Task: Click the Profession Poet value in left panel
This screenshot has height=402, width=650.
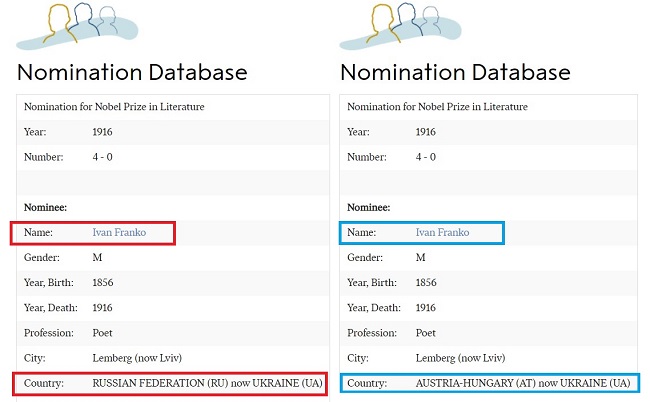Action: [103, 333]
